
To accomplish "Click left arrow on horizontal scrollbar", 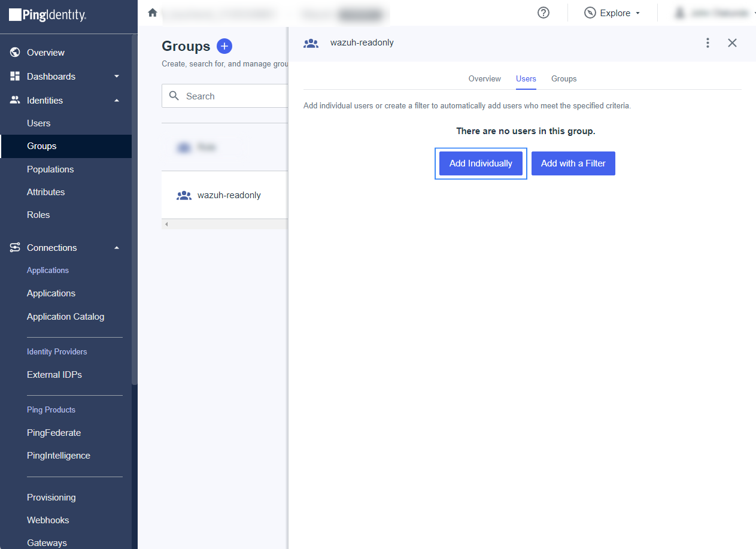I will click(166, 225).
